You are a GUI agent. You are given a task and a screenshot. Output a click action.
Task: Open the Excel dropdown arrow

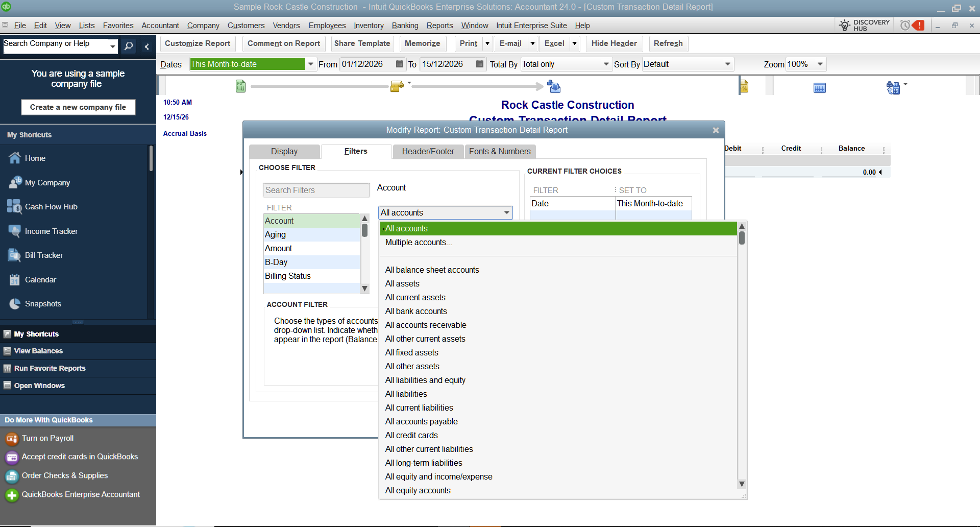point(575,43)
